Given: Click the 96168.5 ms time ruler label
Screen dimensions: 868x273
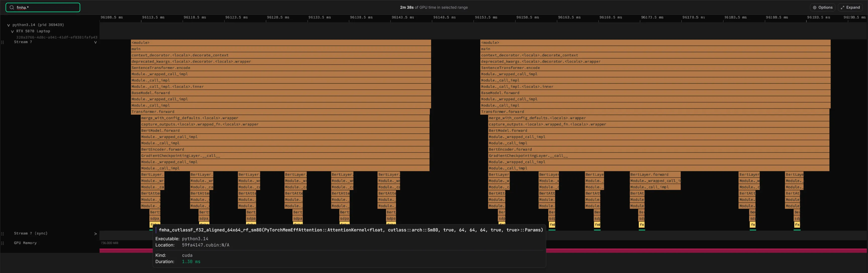Looking at the screenshot, I should [611, 17].
